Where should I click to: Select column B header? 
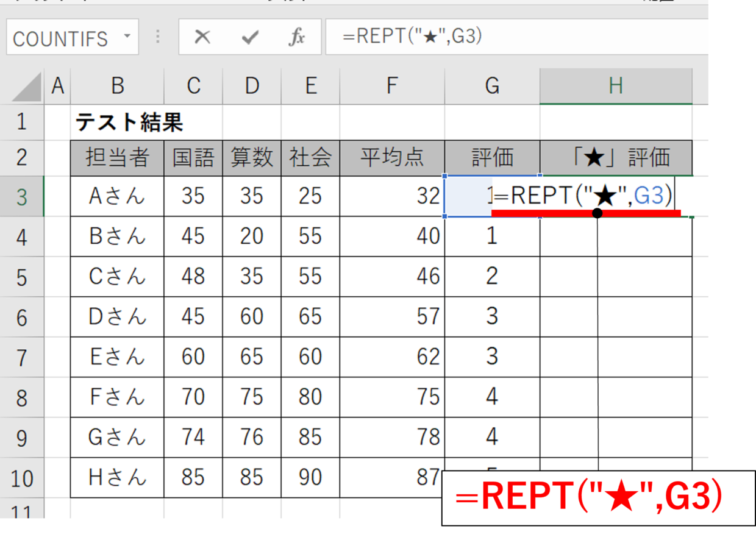117,87
